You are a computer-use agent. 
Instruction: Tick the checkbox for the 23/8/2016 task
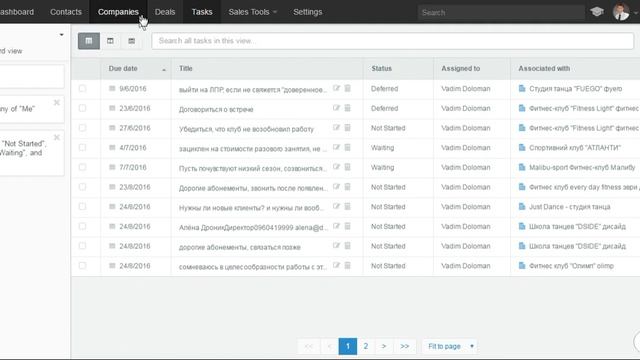point(82,187)
